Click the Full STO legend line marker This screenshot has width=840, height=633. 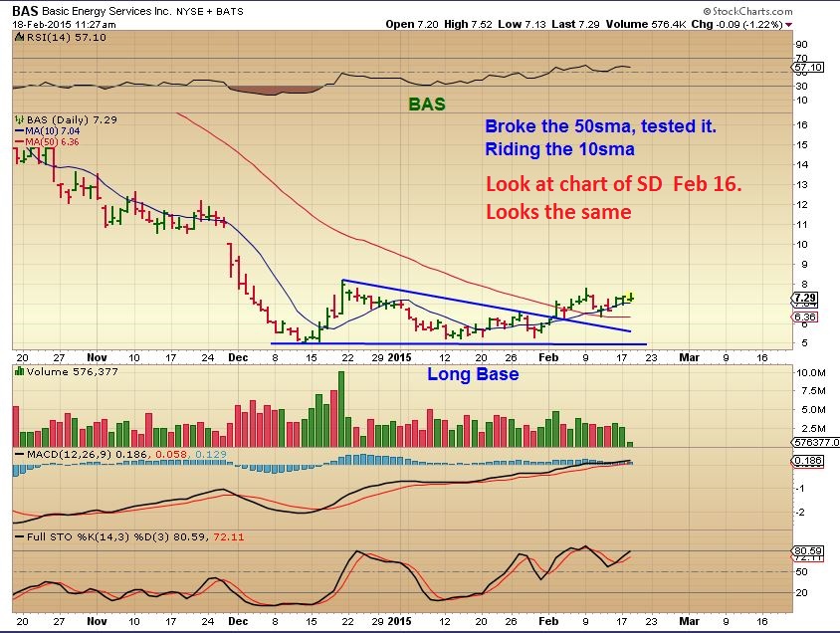click(x=19, y=537)
